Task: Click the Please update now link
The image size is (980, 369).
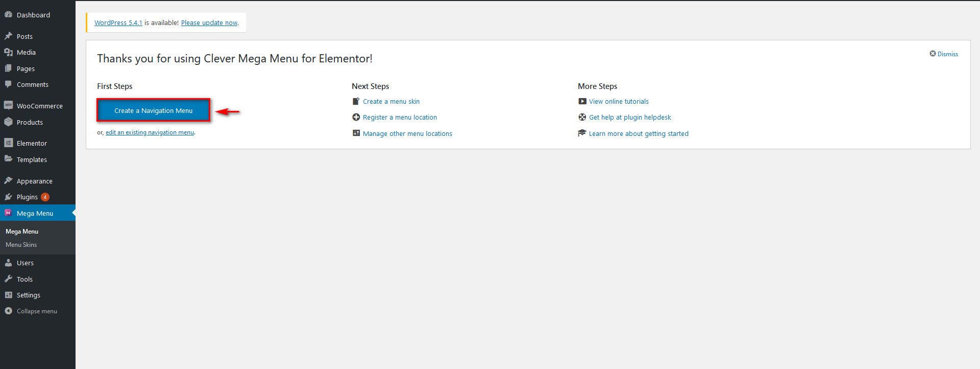Action: coord(209,22)
